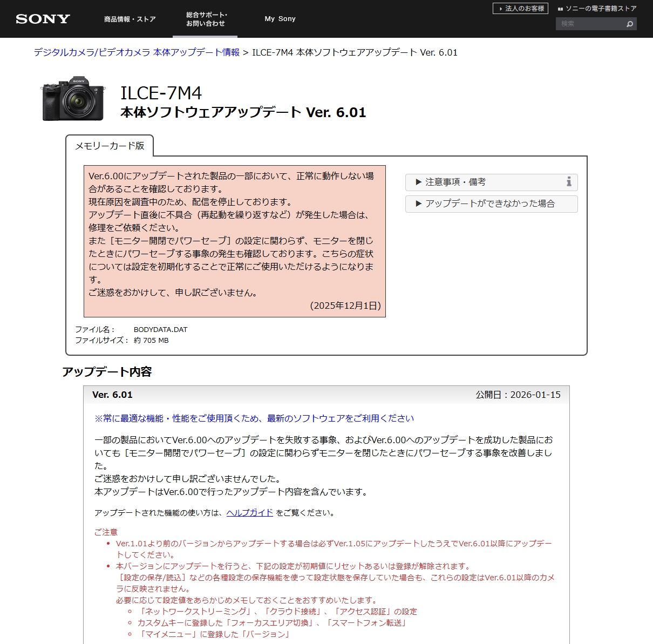Click the BODYDATA.DAT file name

(x=160, y=330)
